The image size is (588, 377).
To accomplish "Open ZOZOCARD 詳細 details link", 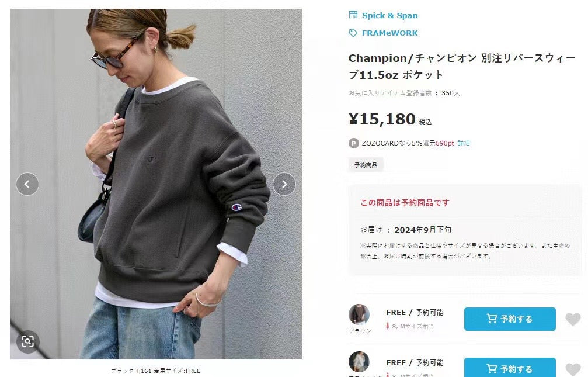I will coord(464,143).
